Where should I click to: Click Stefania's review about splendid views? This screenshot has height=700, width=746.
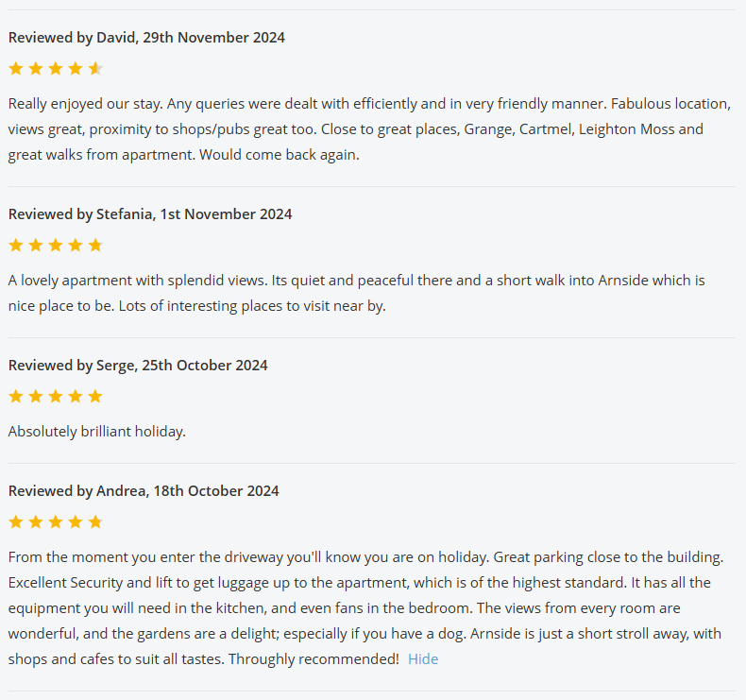(357, 293)
